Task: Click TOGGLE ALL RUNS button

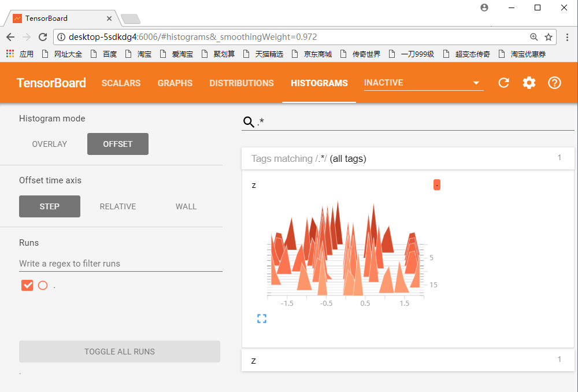Action: pyautogui.click(x=120, y=352)
